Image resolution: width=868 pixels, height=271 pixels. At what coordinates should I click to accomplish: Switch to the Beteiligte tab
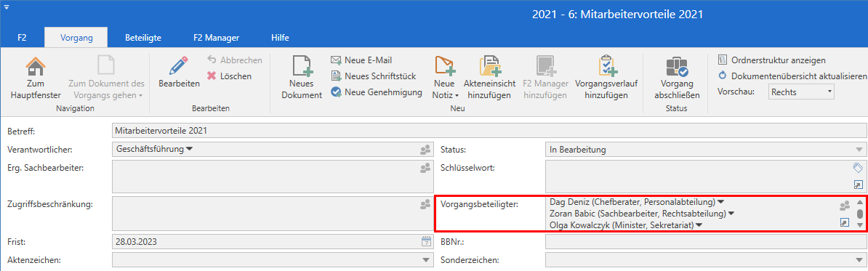coord(143,39)
